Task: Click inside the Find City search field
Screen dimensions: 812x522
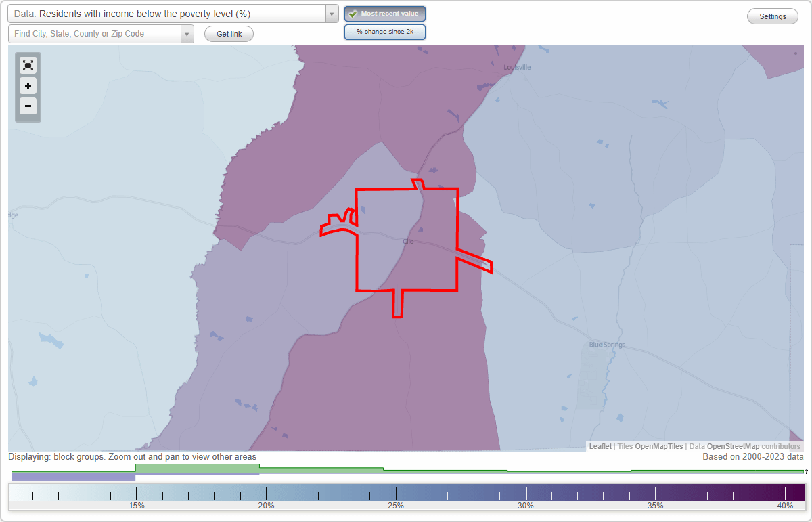Action: [x=95, y=33]
